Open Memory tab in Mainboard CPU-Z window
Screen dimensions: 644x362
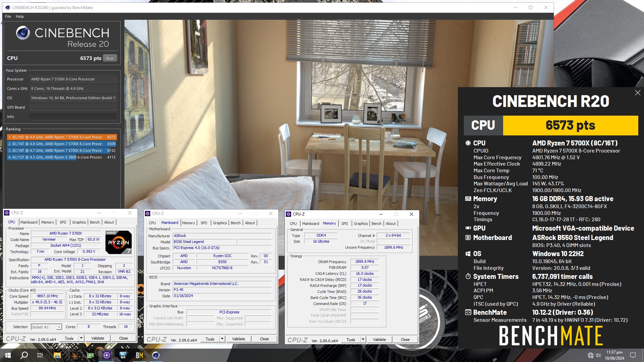189,223
